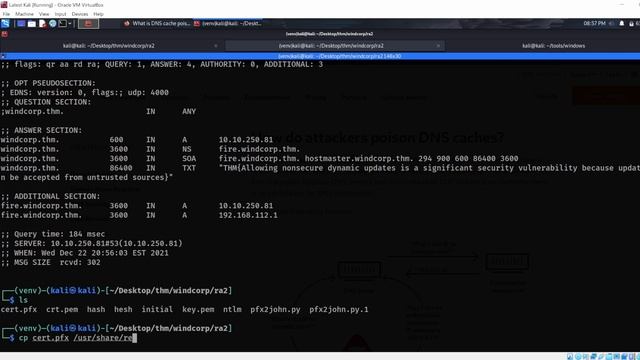Click the VirtualBox window title icon
Image resolution: width=640 pixels, height=360 pixels.
pyautogui.click(x=4, y=4)
